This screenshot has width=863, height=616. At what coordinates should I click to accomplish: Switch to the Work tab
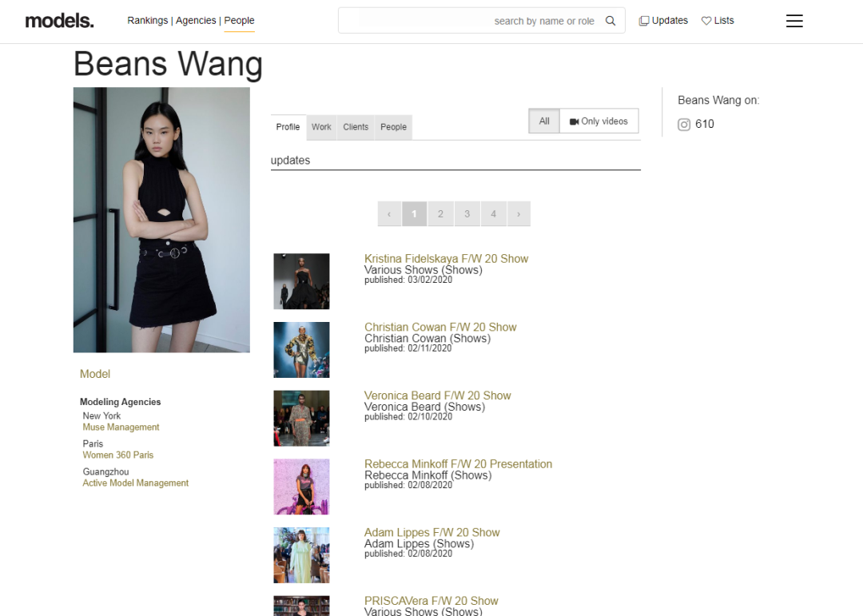click(x=321, y=127)
